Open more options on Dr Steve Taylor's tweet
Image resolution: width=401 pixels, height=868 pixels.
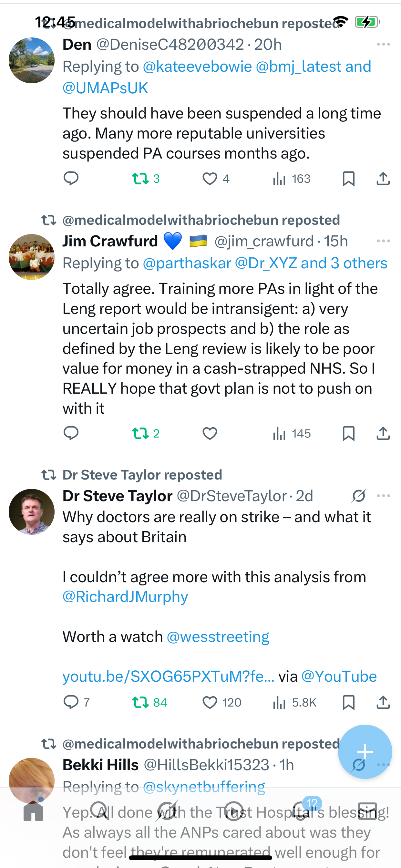point(384,496)
